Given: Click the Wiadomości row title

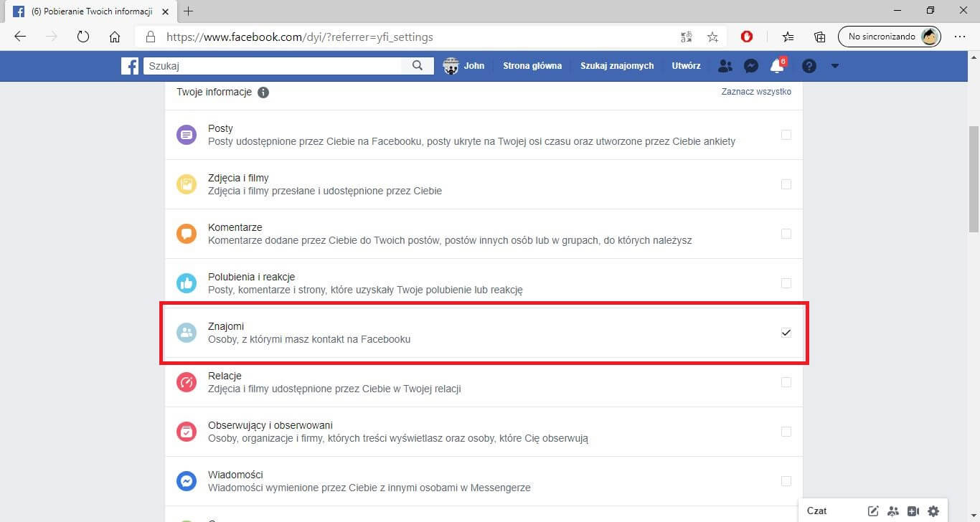Looking at the screenshot, I should 235,475.
